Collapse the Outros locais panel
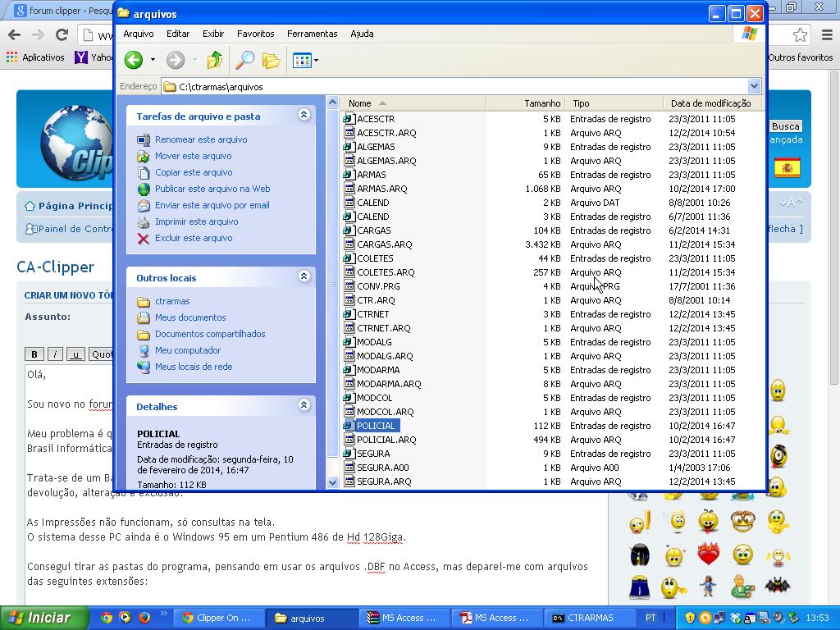 pyautogui.click(x=304, y=277)
